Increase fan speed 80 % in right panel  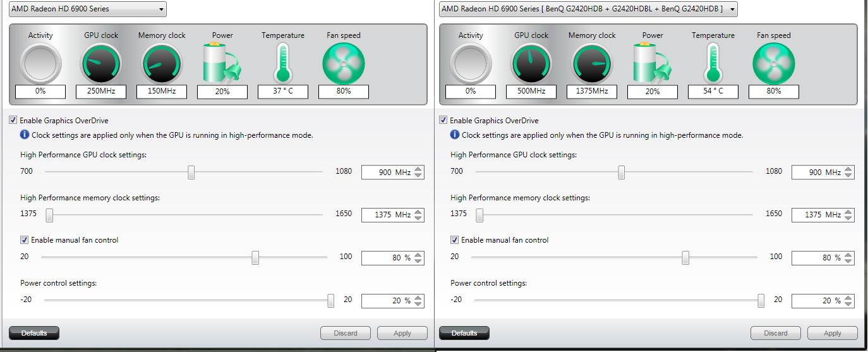click(x=848, y=255)
